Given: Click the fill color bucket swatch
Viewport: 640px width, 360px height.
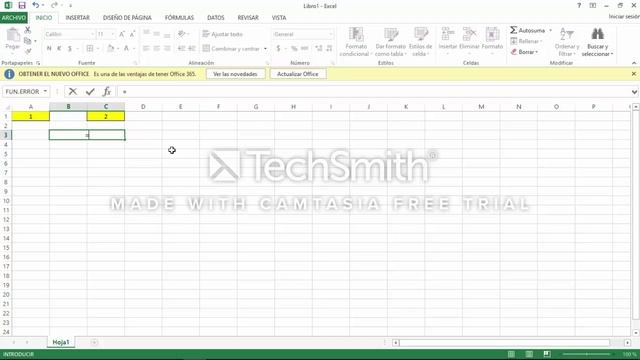Looking at the screenshot, I should [x=111, y=49].
